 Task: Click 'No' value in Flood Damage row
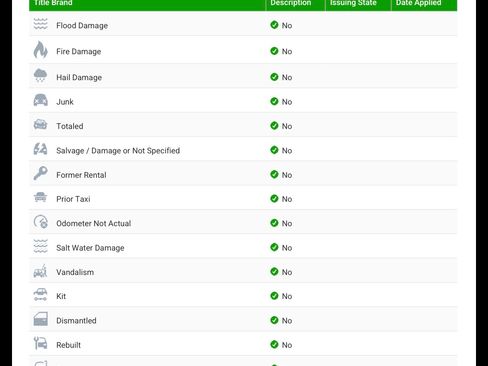coord(287,26)
